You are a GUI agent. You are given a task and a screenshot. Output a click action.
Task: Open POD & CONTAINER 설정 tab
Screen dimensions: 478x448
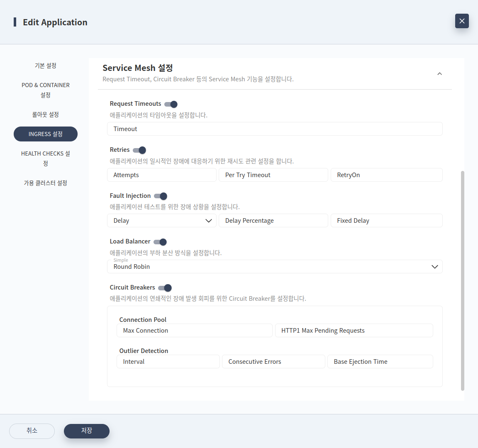(45, 90)
